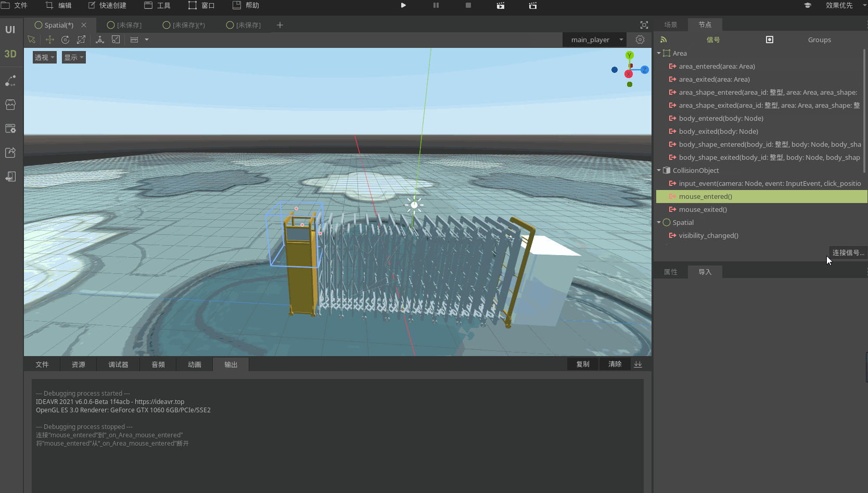Viewport: 868px width, 493px height.
Task: Open the asset store sidebar icon
Action: click(x=10, y=105)
